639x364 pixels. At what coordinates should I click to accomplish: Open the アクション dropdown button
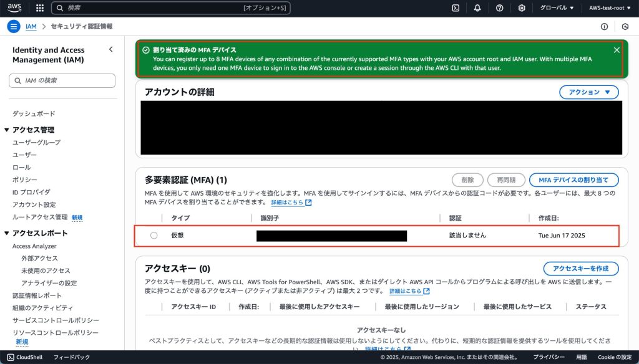click(589, 92)
